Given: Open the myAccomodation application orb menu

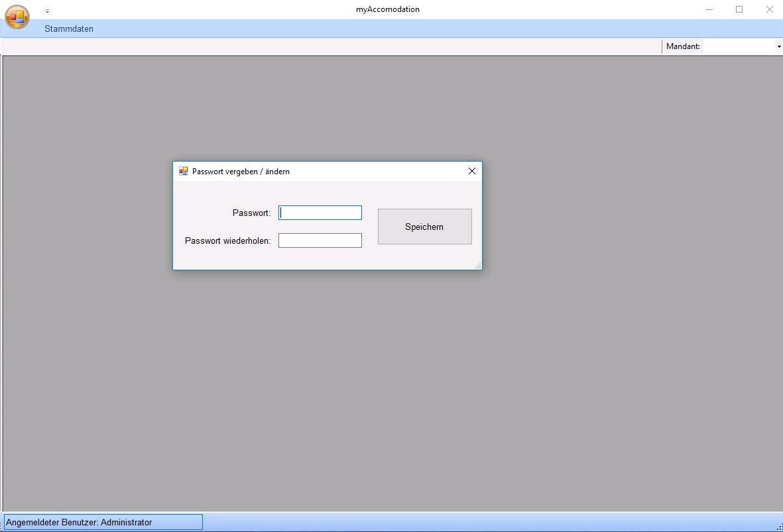Looking at the screenshot, I should (17, 17).
